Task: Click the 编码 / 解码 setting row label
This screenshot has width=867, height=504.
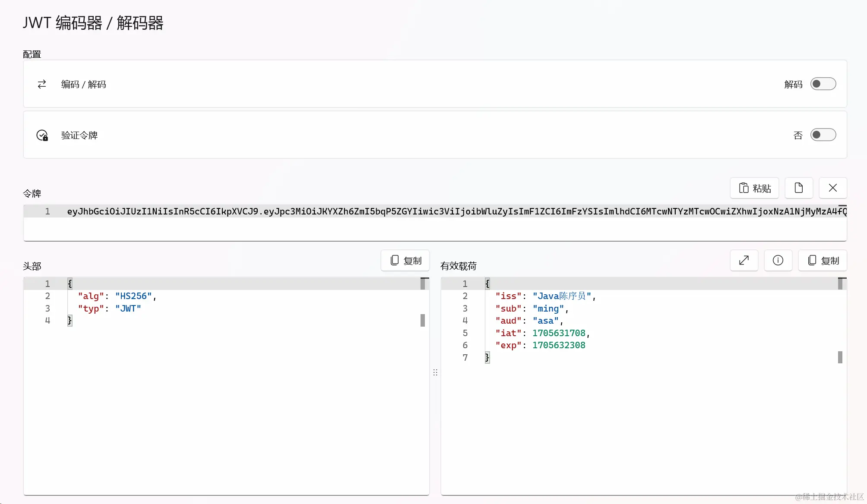Action: click(83, 84)
